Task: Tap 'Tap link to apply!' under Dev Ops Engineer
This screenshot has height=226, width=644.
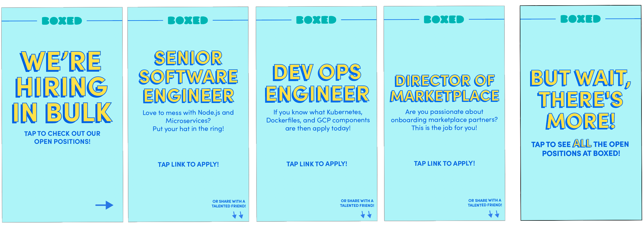Action: point(317,164)
